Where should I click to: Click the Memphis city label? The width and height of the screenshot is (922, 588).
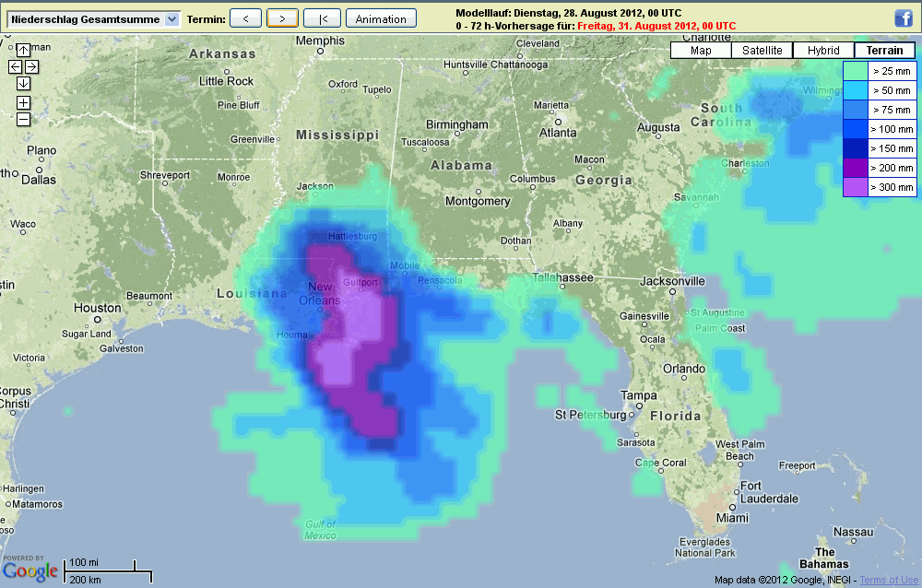click(320, 41)
